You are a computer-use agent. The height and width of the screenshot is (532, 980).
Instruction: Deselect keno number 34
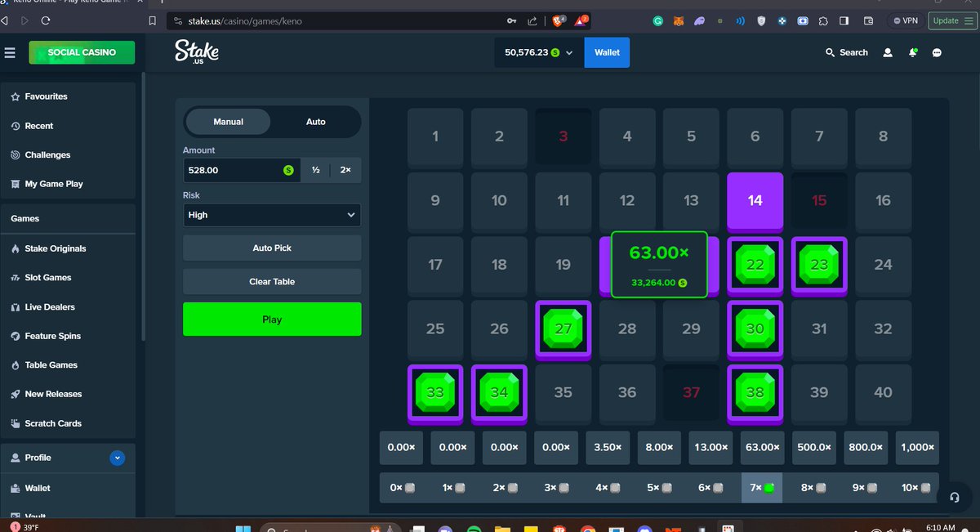[499, 392]
